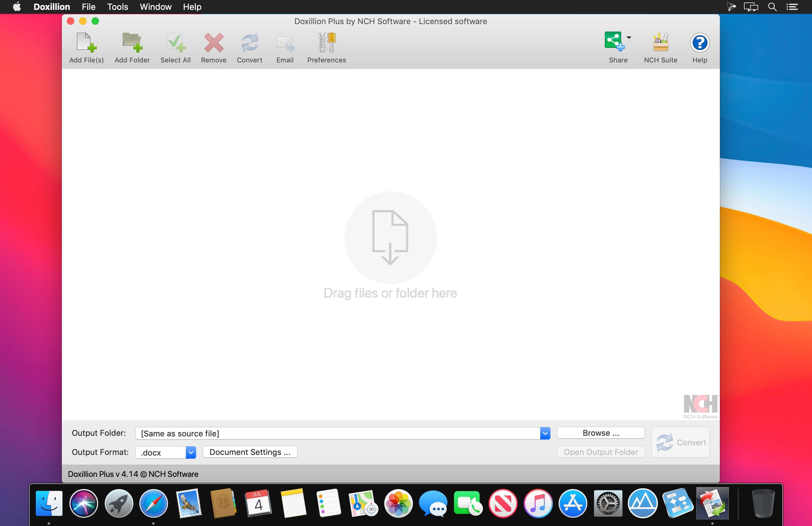Click the green Share icon

coord(614,42)
